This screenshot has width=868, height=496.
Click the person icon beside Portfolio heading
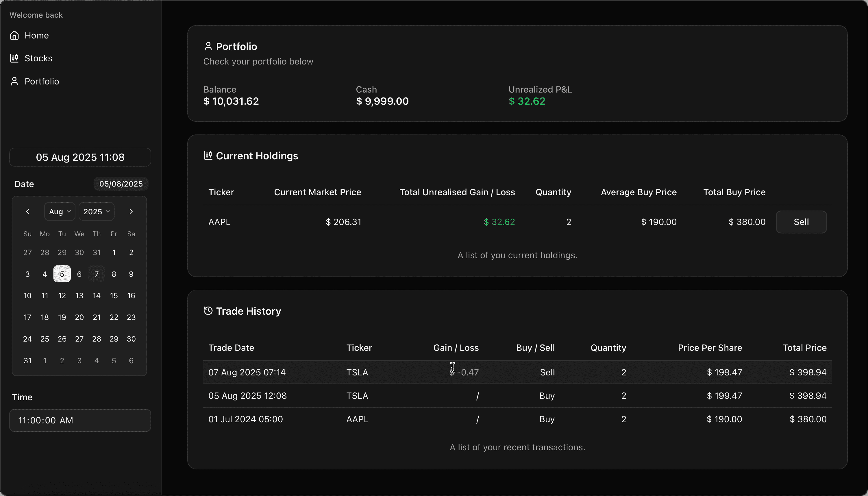tap(208, 46)
